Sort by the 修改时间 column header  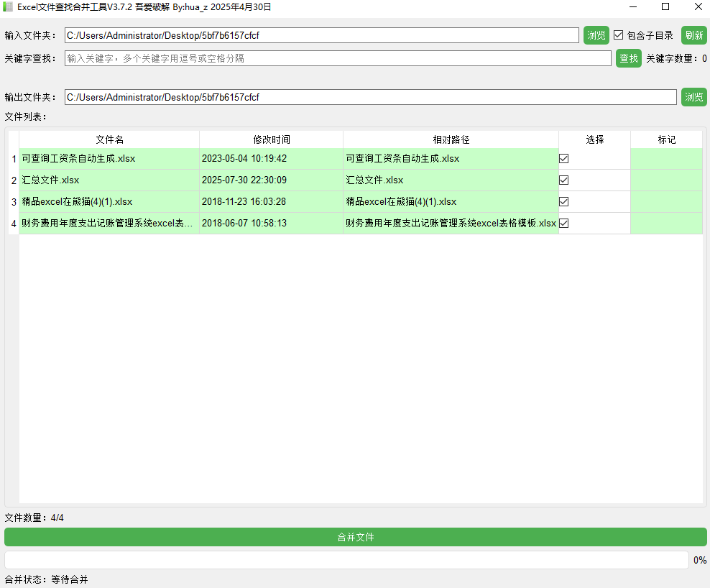[271, 139]
